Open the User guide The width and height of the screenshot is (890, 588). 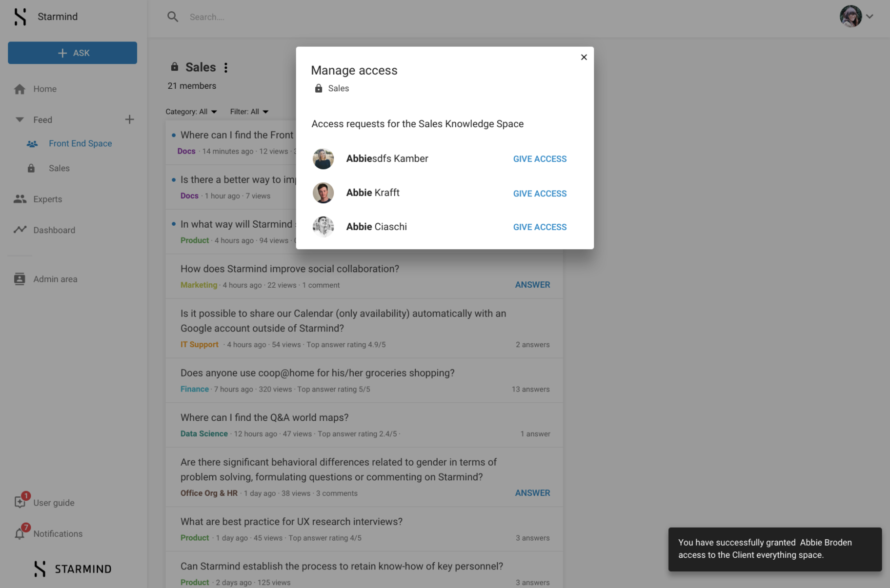tap(54, 503)
